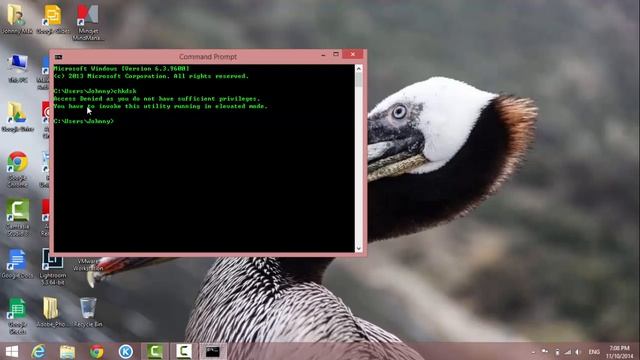The width and height of the screenshot is (640, 360).
Task: Select the Lightroom 5.3 64-bit shortcut
Action: point(52,267)
